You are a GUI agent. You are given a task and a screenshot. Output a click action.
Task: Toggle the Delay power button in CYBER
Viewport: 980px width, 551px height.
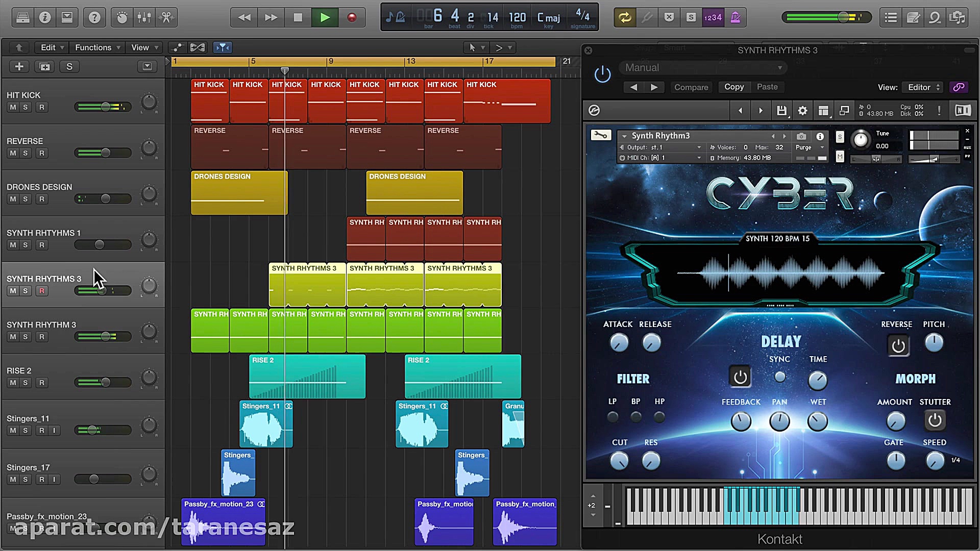coord(740,377)
